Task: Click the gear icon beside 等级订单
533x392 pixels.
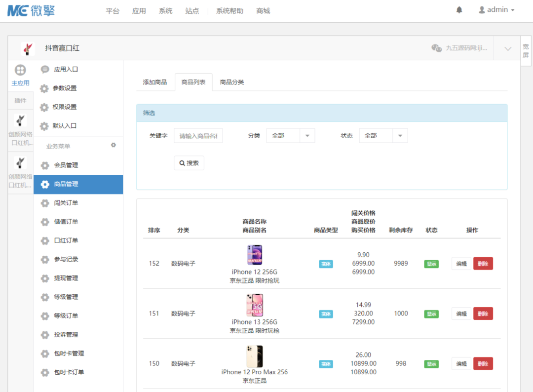Action: point(45,316)
